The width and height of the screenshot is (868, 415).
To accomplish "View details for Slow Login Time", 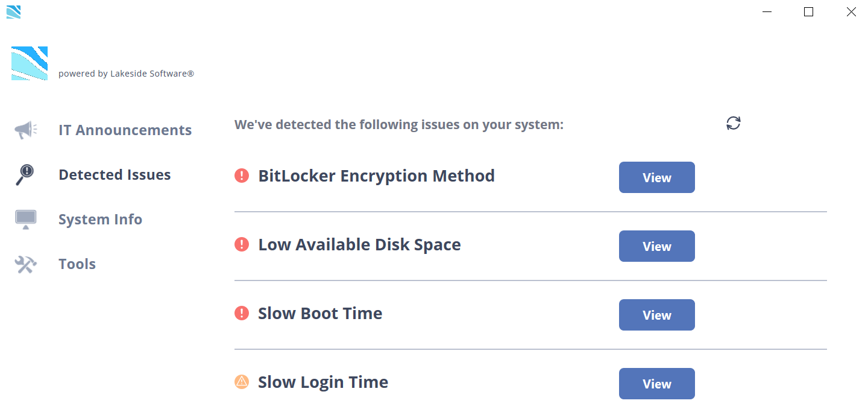I will 656,384.
